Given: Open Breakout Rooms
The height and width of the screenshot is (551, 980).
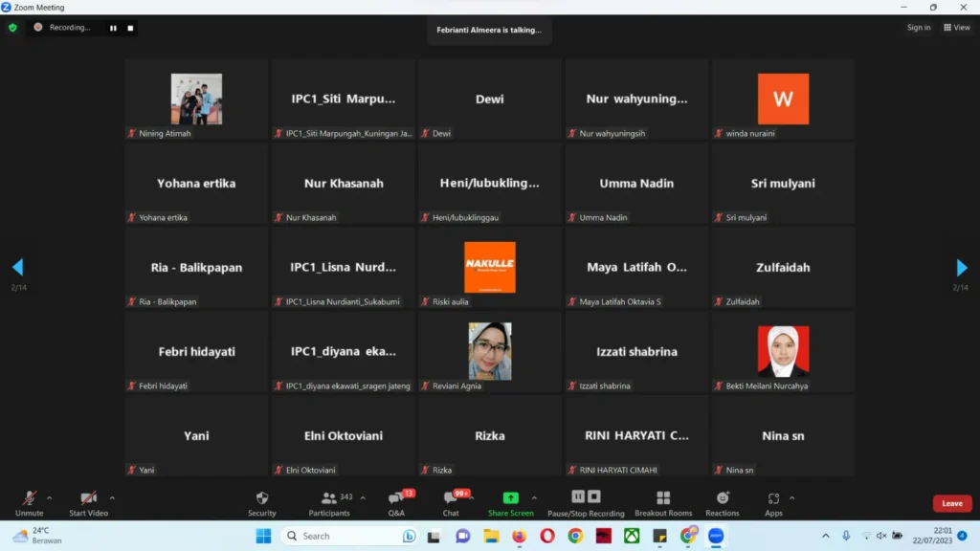Looking at the screenshot, I should (663, 503).
